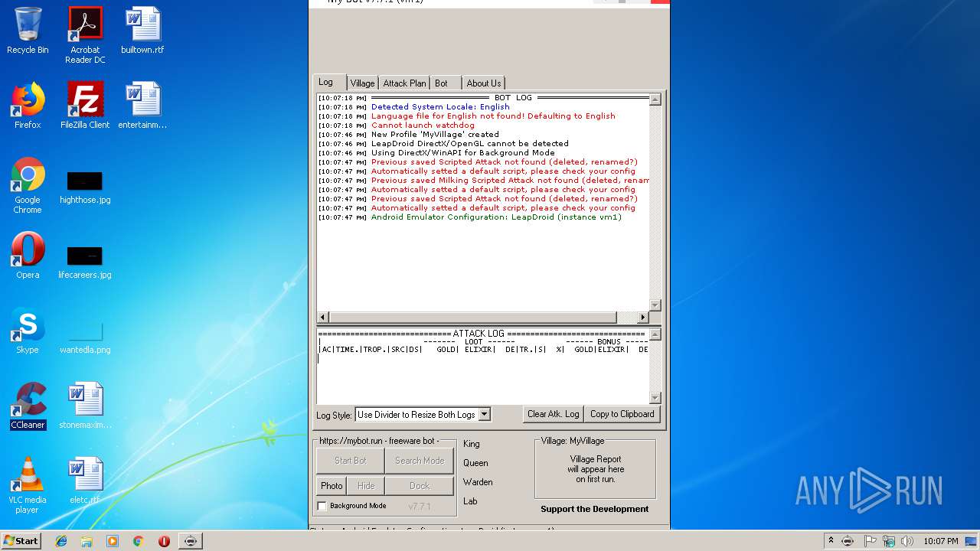Select highthose.jpg image file

(x=85, y=187)
